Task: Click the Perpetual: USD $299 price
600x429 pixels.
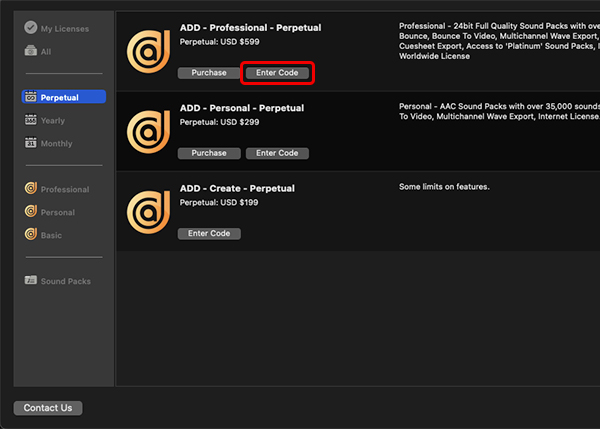Action: [220, 122]
